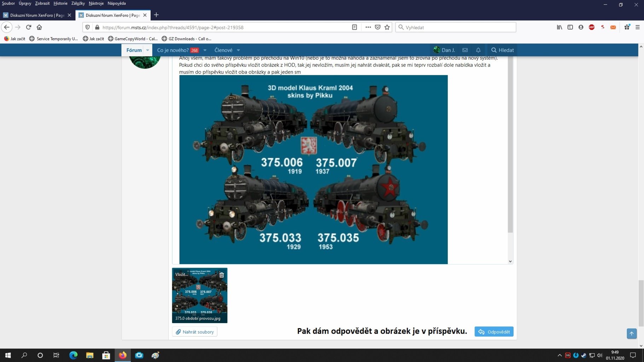Open forum notifications via the bell icon
The width and height of the screenshot is (644, 362).
coord(478,50)
